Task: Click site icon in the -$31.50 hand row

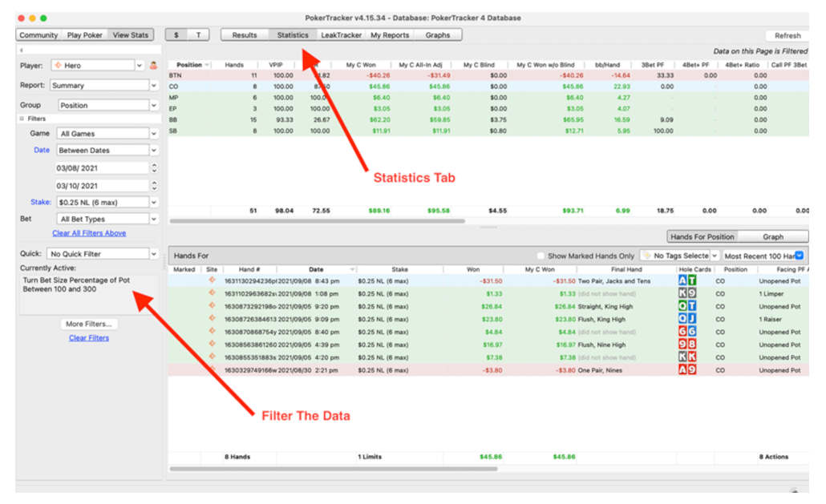Action: pos(212,280)
